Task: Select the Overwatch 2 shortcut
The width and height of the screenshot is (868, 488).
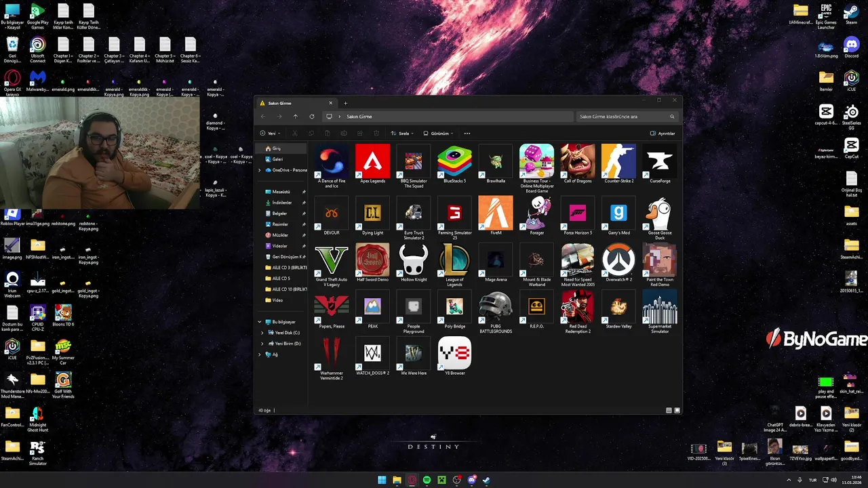Action: point(618,263)
